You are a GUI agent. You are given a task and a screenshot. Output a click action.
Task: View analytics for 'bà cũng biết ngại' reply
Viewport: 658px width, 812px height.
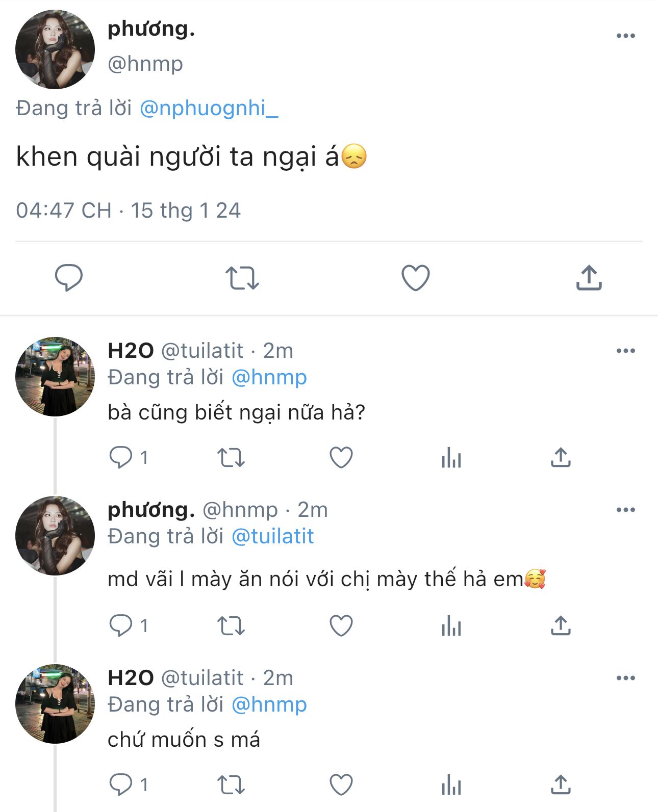[x=451, y=457]
